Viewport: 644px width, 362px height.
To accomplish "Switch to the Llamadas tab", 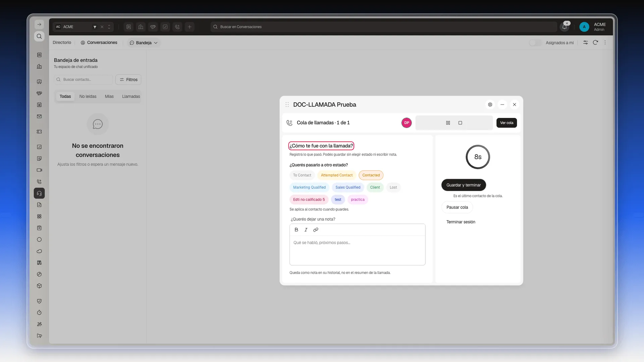I will coord(131,97).
